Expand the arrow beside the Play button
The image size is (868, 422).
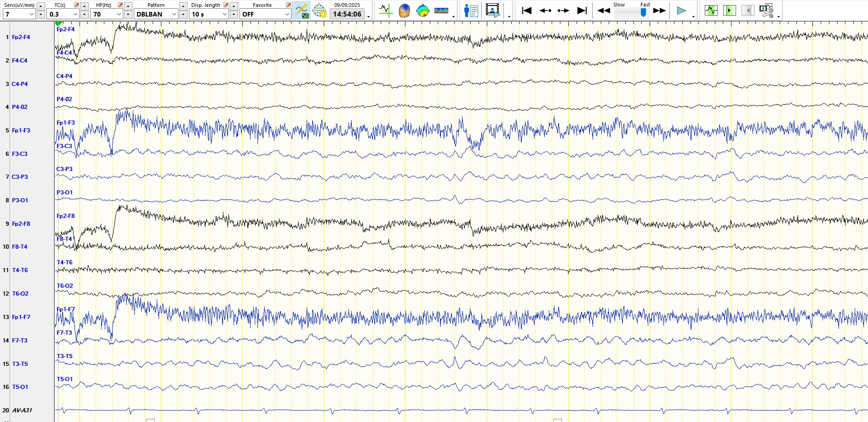coord(693,17)
